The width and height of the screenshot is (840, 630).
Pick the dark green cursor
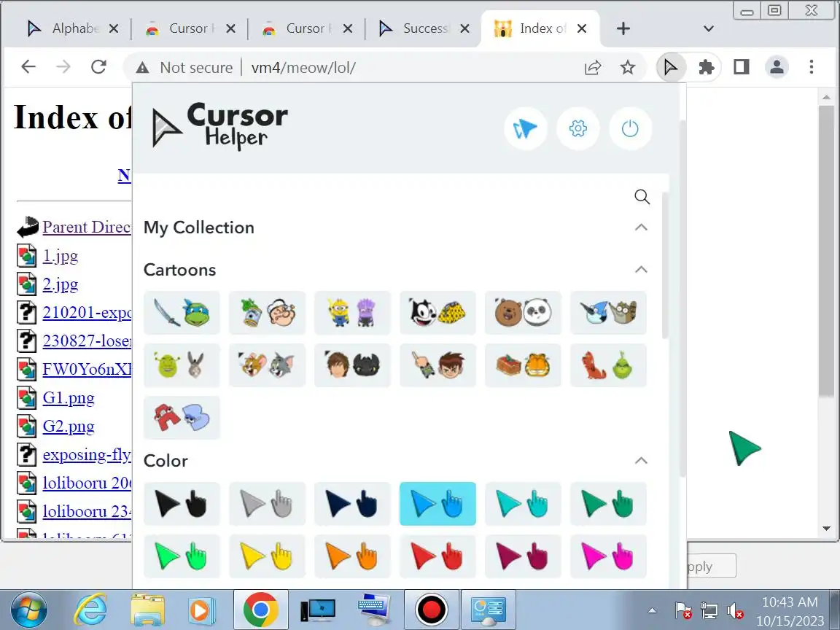(608, 504)
